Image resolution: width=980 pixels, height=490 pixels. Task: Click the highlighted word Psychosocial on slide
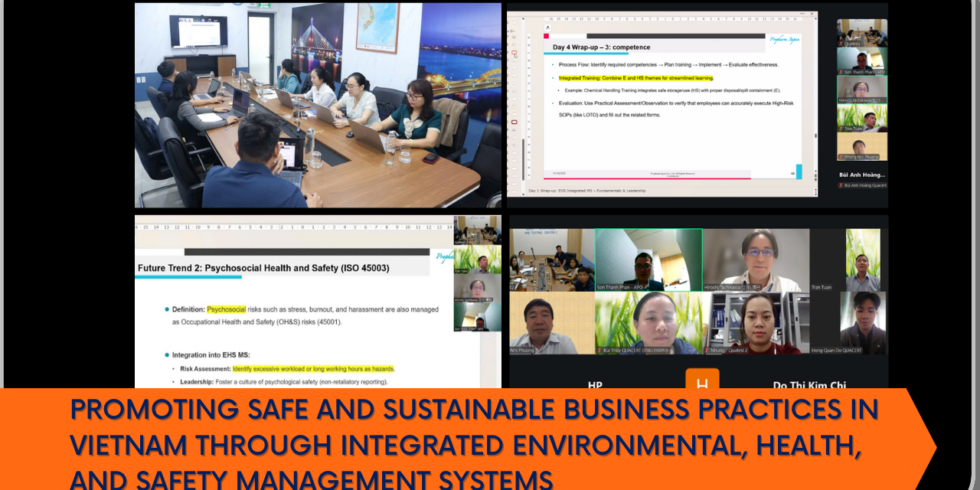tap(226, 309)
